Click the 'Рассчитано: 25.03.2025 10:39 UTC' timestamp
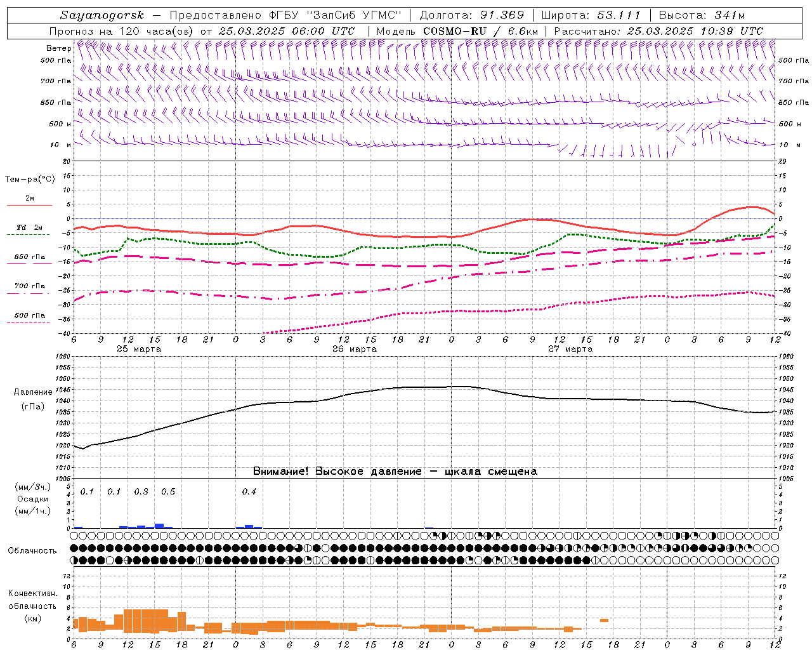The width and height of the screenshot is (812, 650). click(658, 31)
